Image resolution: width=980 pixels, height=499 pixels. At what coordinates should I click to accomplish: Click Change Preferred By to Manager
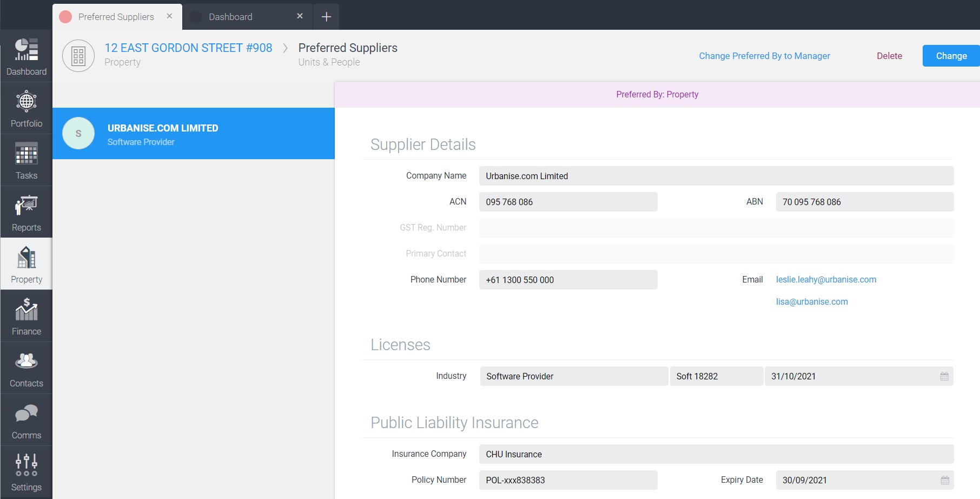[764, 56]
